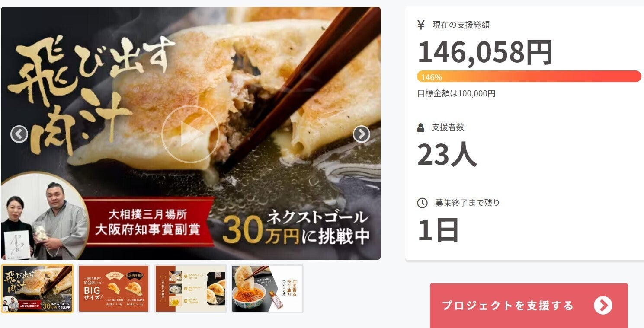Support the project with プロジェクトを支援する

click(529, 306)
